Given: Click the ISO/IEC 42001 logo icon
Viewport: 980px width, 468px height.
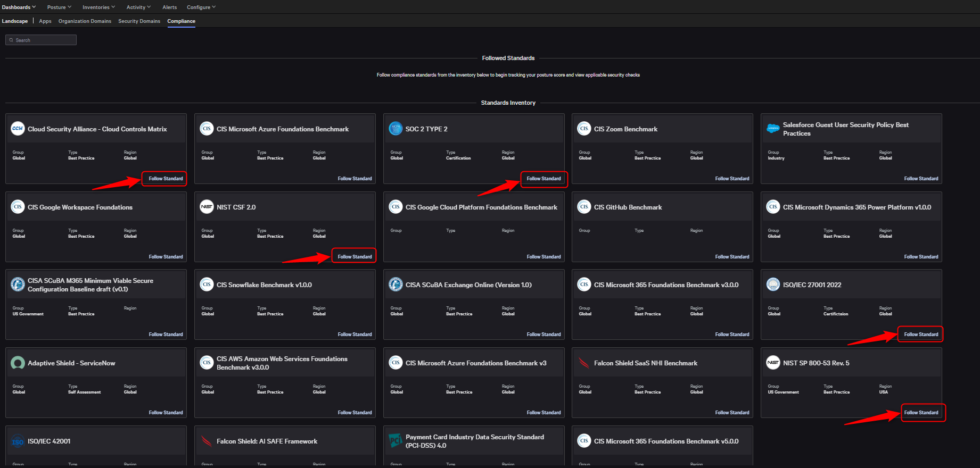Looking at the screenshot, I should (18, 441).
